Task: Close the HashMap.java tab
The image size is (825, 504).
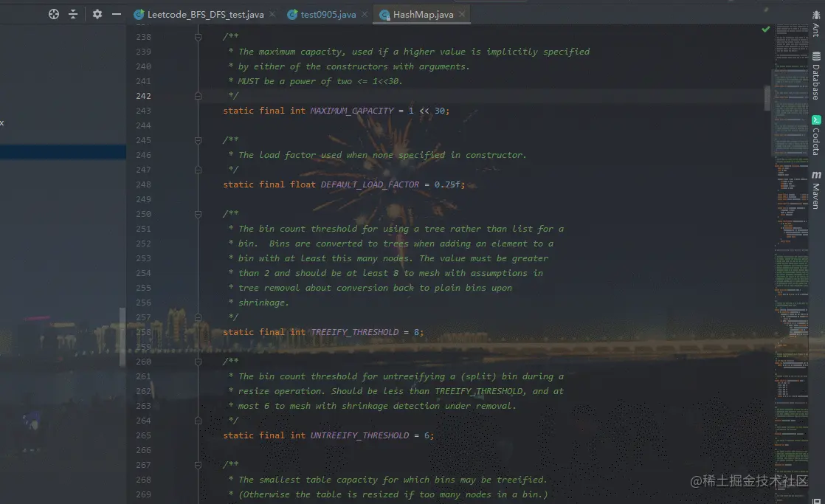Action: pos(462,14)
